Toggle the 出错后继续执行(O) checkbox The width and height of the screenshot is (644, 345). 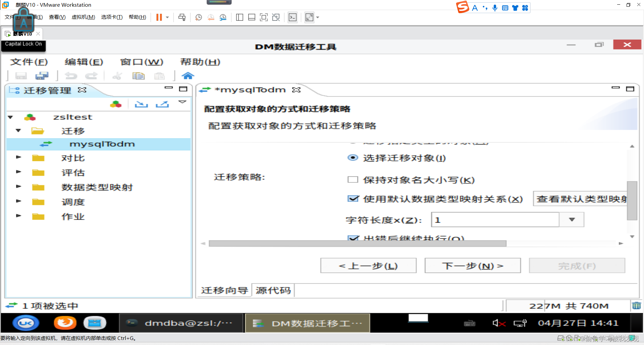tap(353, 238)
